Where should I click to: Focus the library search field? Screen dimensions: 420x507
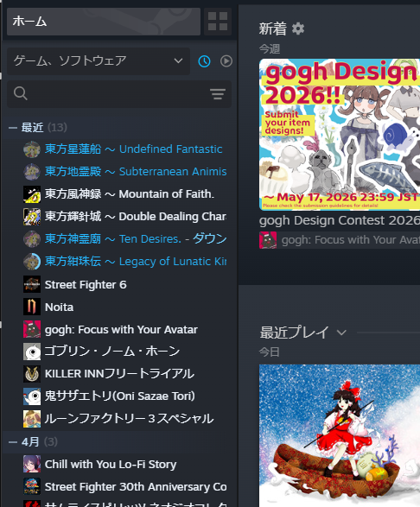[119, 94]
